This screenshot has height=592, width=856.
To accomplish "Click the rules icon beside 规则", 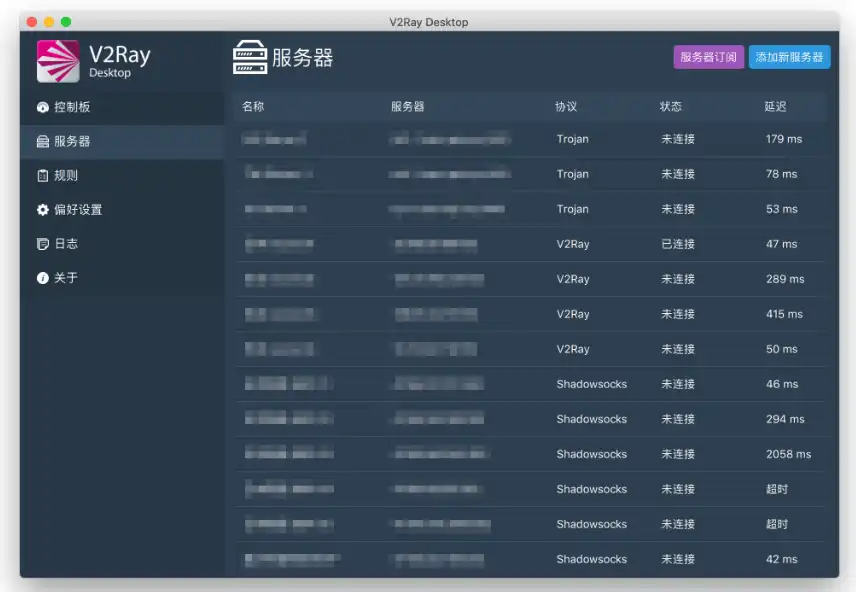I will [43, 175].
